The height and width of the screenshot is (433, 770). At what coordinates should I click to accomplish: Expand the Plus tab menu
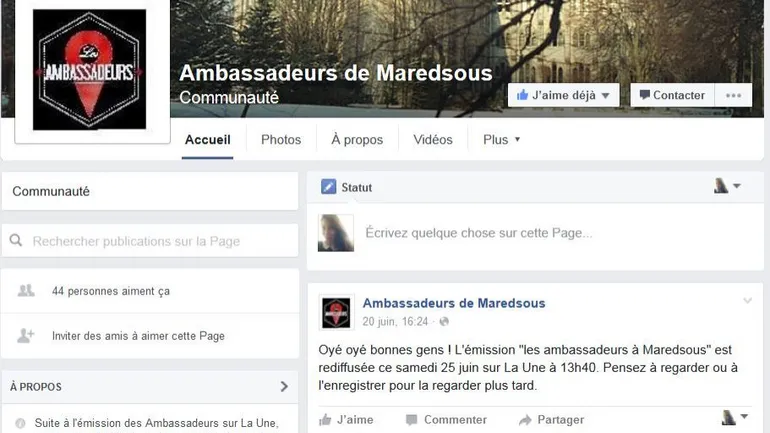[x=501, y=140]
